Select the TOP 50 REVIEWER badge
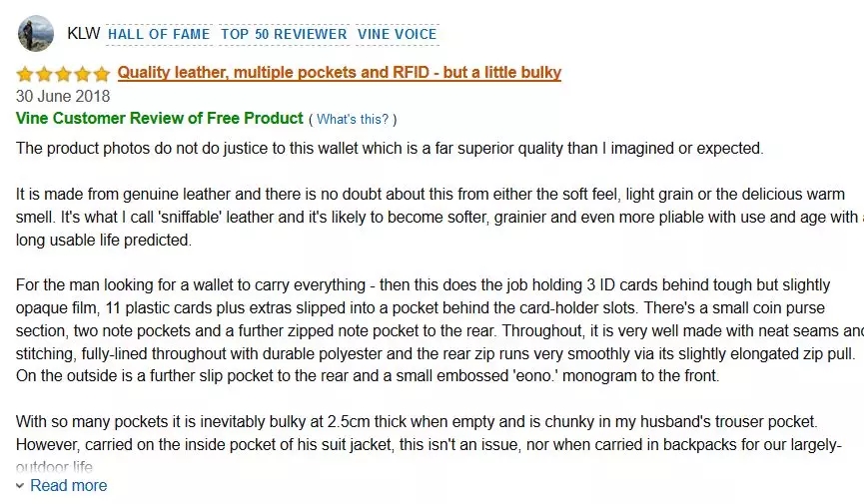 point(284,34)
